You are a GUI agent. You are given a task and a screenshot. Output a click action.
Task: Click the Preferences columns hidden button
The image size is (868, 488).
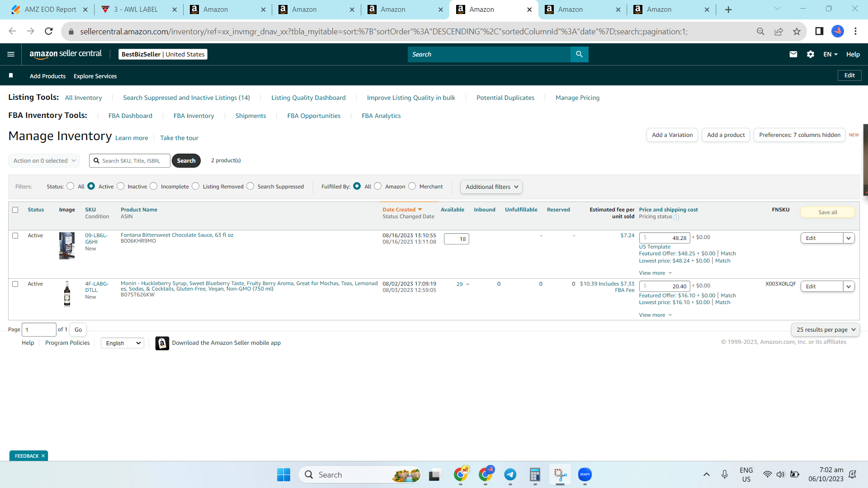[799, 135]
